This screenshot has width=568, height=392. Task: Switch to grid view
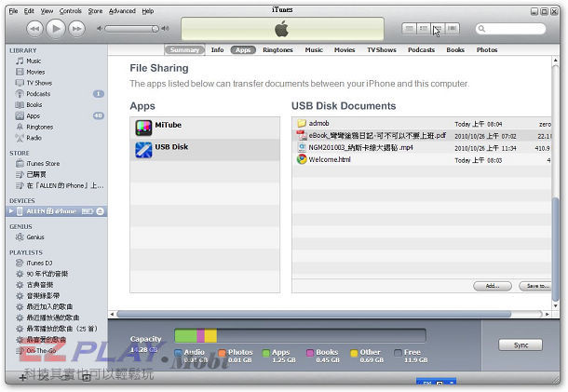[438, 28]
